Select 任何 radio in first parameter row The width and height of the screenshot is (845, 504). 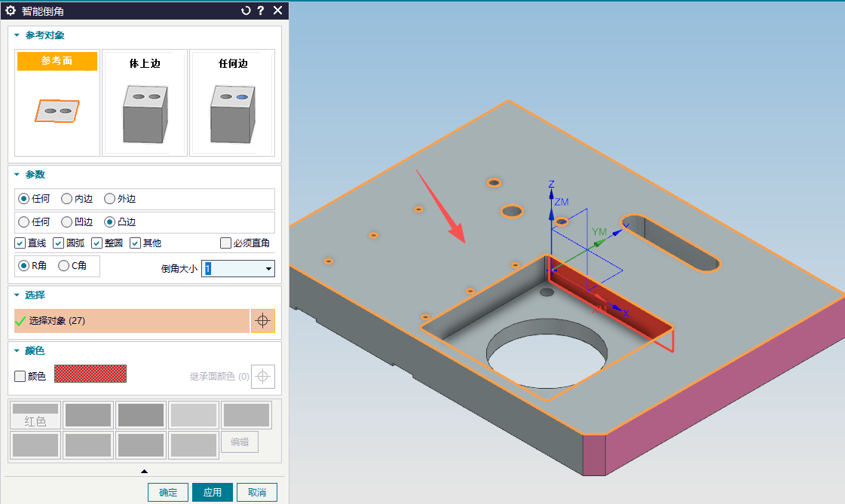[23, 199]
